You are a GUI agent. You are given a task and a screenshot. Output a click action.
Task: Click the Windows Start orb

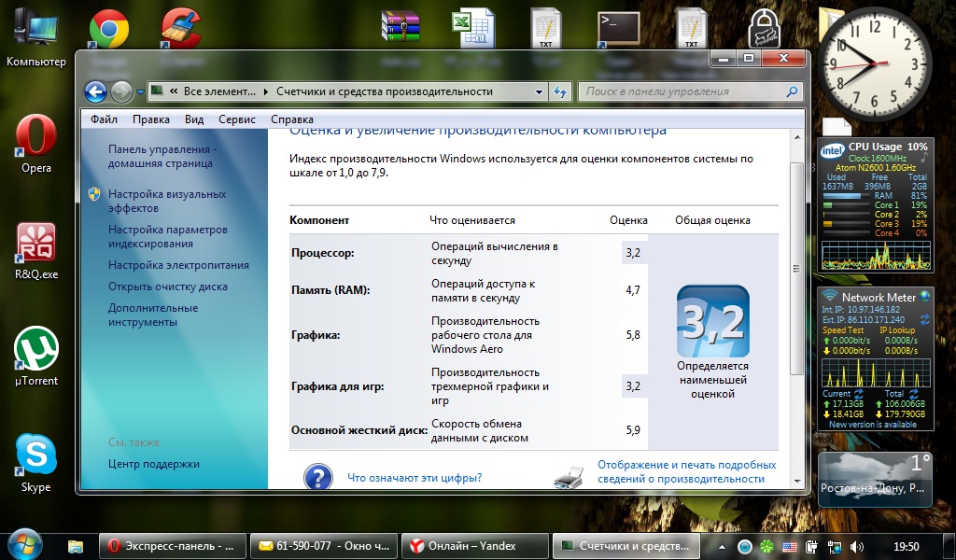[x=25, y=544]
